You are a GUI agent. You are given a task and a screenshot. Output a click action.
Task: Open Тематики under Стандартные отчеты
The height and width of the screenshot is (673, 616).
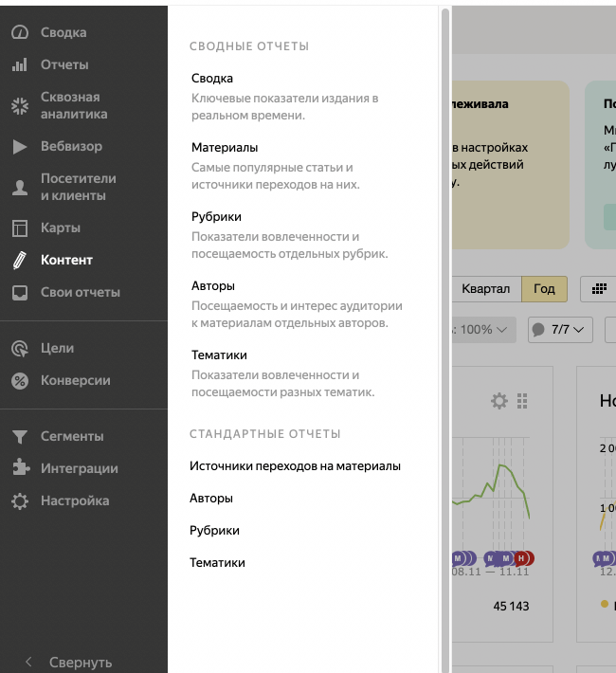tap(217, 563)
